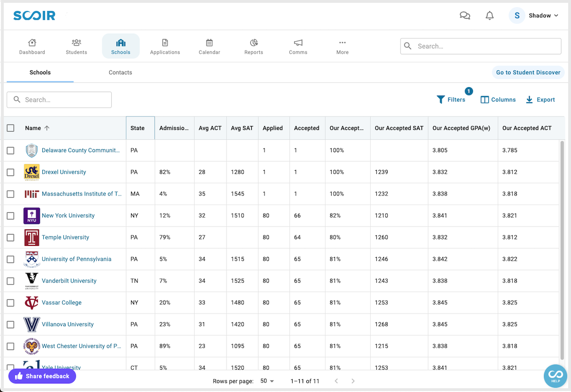Check the Vassar College row checkbox
The image size is (571, 392).
(x=10, y=303)
